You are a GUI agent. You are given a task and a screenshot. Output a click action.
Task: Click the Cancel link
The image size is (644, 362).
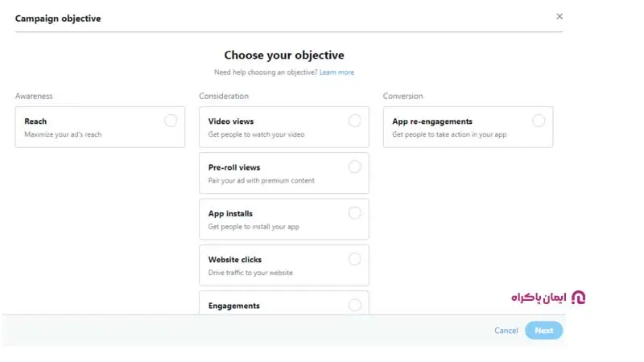pos(506,331)
